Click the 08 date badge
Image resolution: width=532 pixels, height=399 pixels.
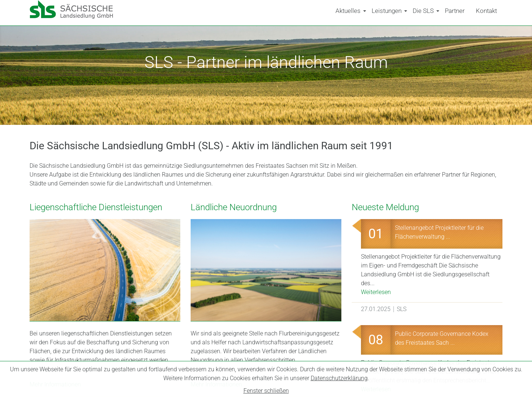click(376, 340)
